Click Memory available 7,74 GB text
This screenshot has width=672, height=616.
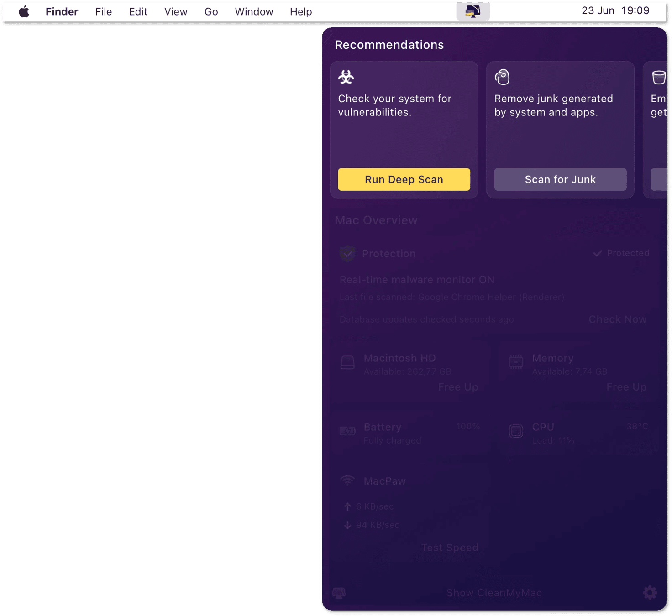coord(569,371)
